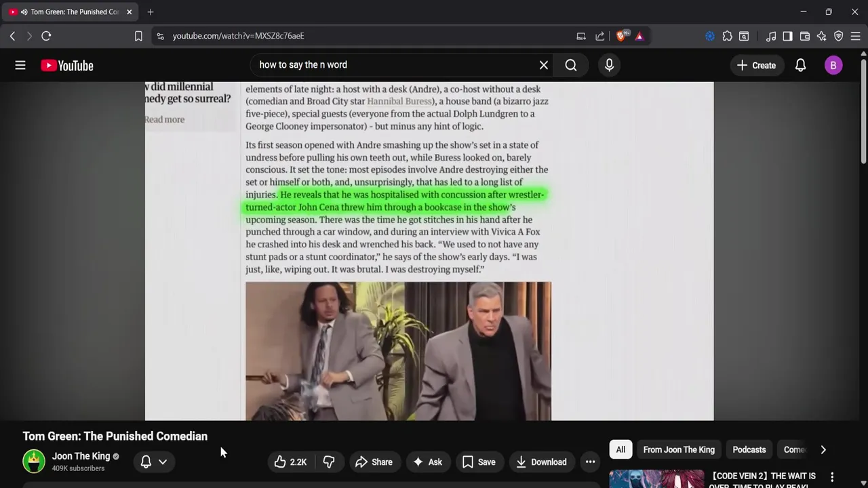Clear the search box with the X
This screenshot has width=868, height=488.
[x=543, y=65]
